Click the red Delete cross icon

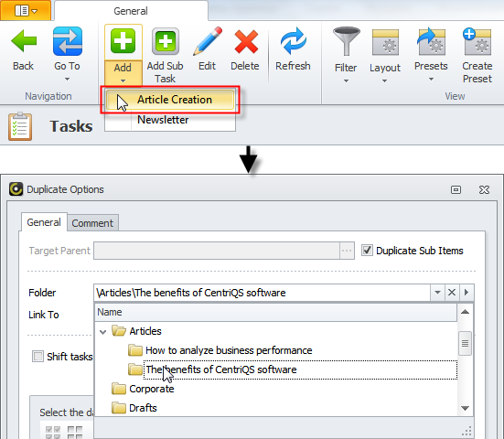tap(246, 42)
